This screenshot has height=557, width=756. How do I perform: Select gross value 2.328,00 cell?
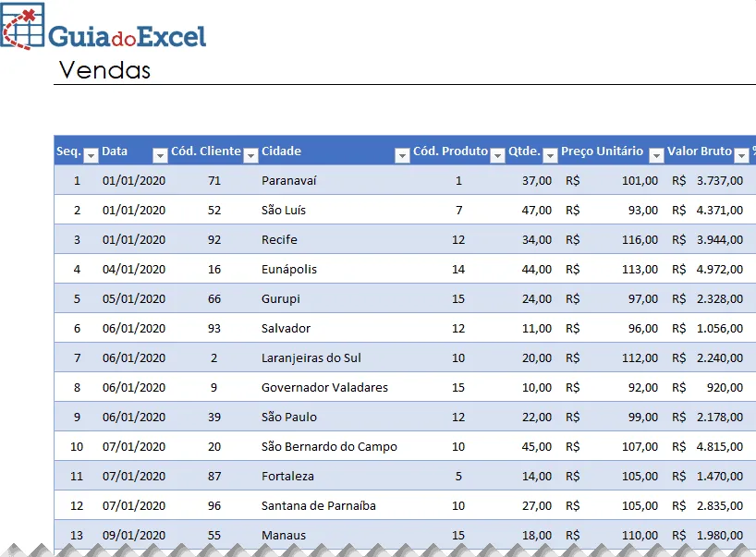point(707,298)
